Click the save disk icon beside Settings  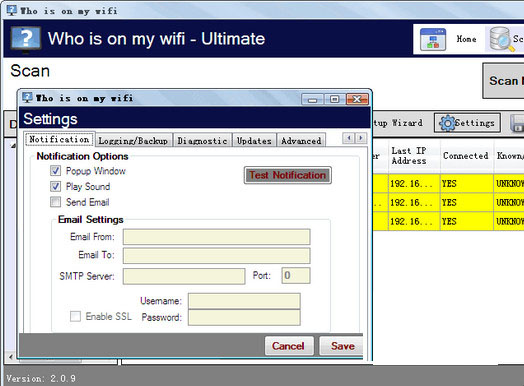point(517,123)
